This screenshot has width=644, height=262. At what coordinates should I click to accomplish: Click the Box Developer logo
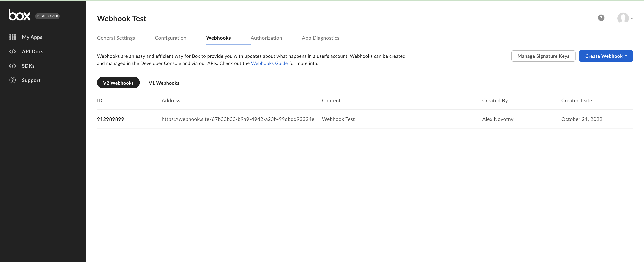tap(20, 15)
